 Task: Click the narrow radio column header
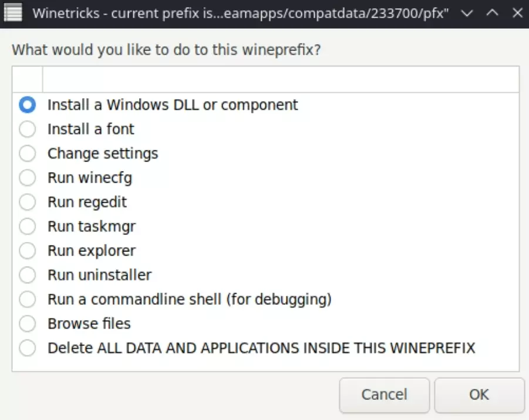pos(28,79)
